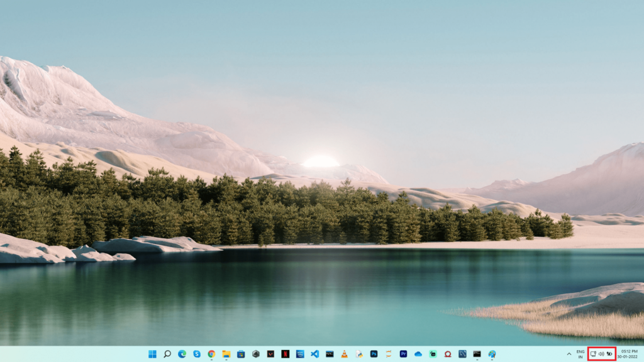Open File Explorer from taskbar

pyautogui.click(x=226, y=354)
